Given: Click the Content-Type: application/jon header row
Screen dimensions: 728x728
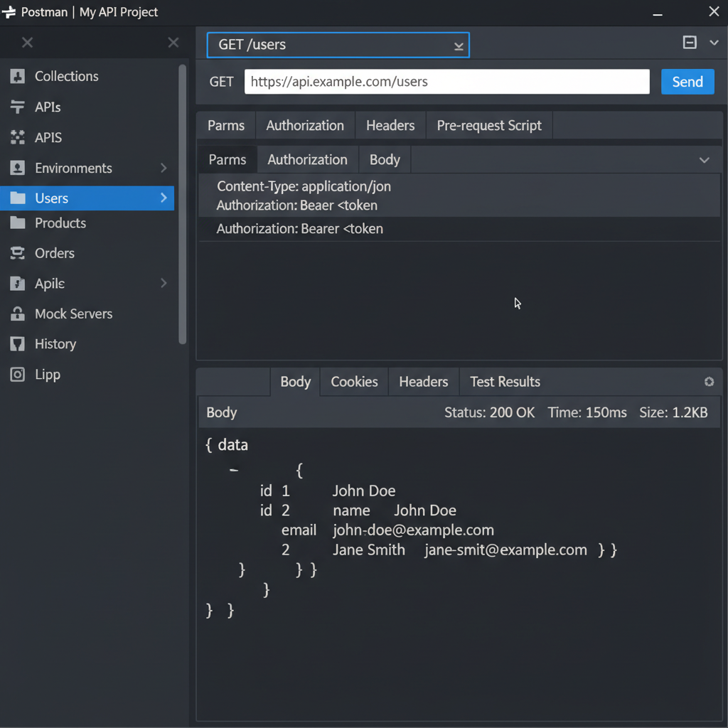Looking at the screenshot, I should [x=304, y=187].
